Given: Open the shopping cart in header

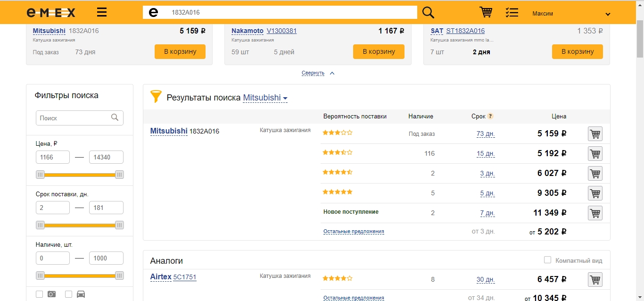Looking at the screenshot, I should pyautogui.click(x=486, y=12).
